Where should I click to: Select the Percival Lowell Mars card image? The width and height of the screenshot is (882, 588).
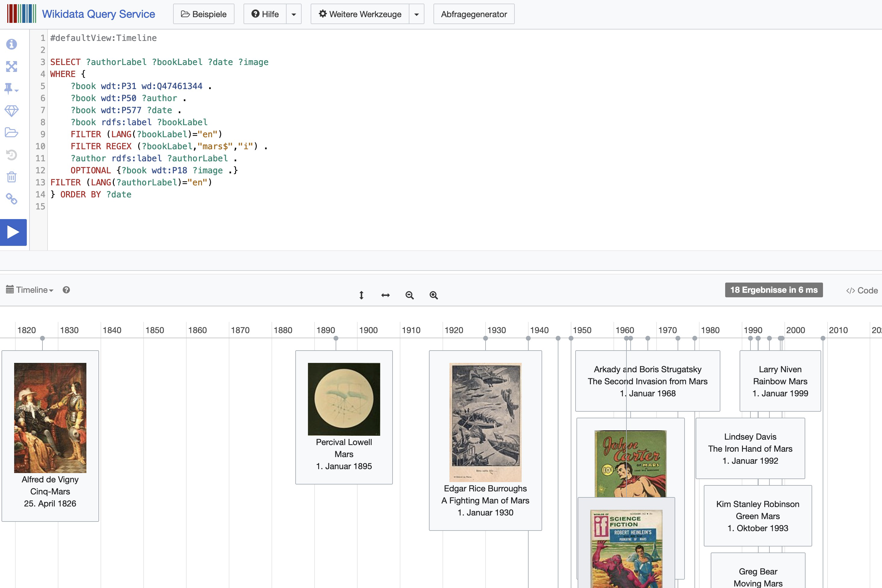point(344,399)
